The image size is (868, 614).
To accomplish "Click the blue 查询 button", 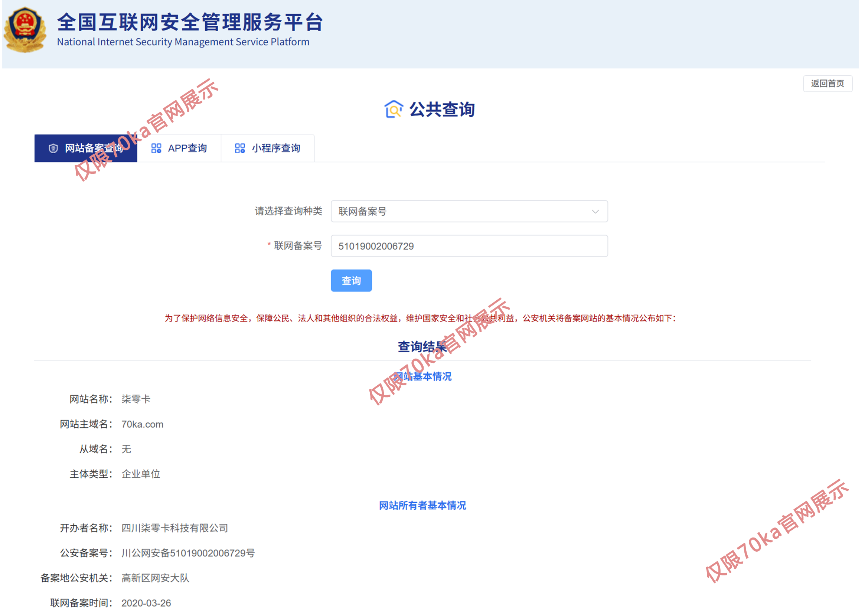I will (351, 281).
